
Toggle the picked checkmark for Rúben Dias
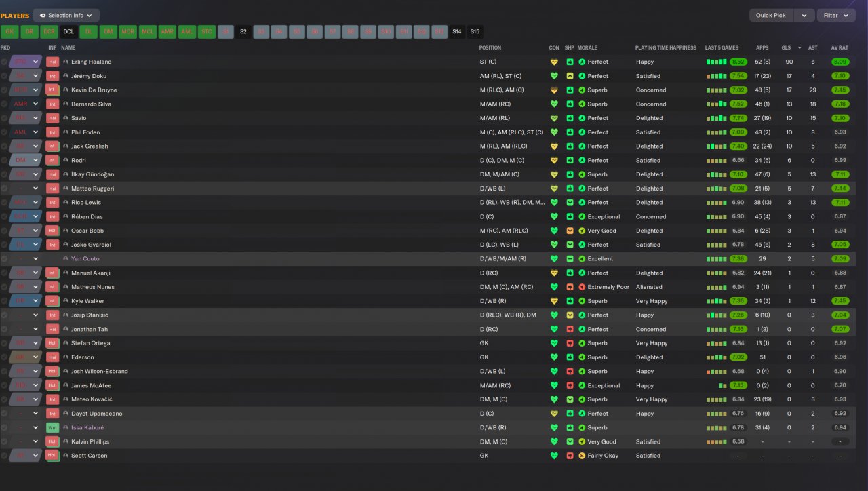[x=4, y=216]
